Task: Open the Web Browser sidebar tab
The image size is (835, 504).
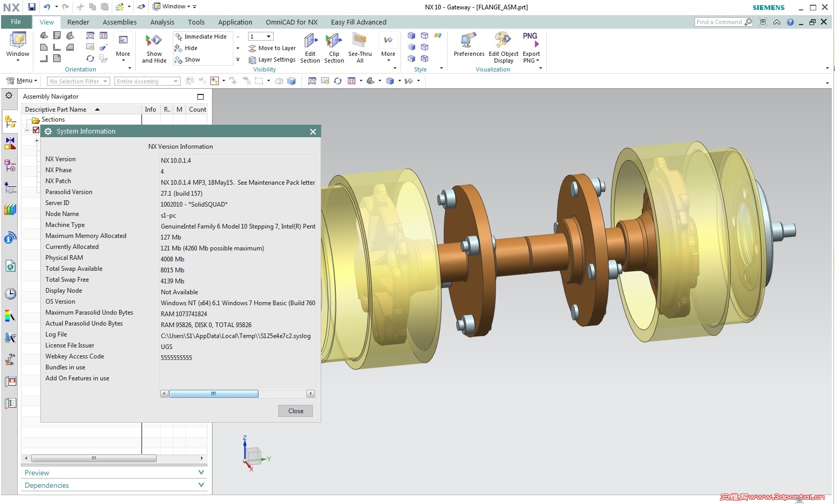Action: [x=10, y=266]
